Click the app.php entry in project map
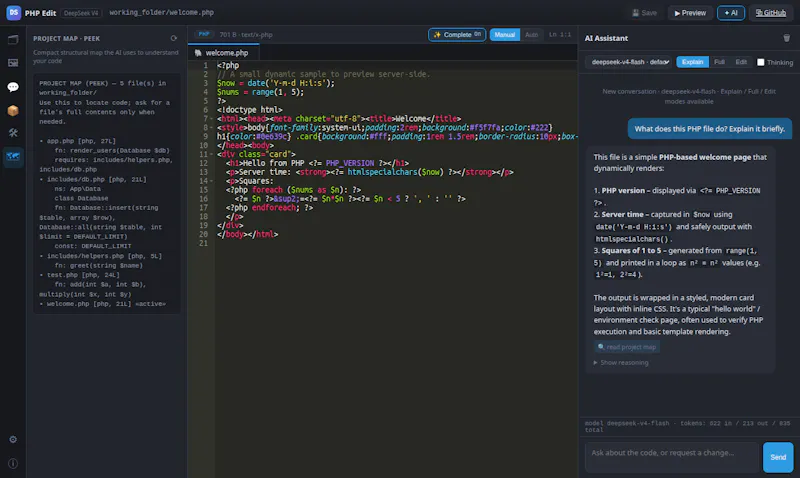The height and width of the screenshot is (478, 800). click(x=78, y=141)
